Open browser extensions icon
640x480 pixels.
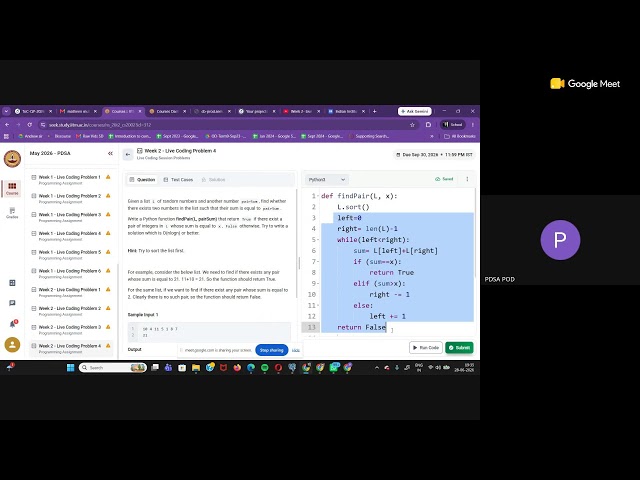coord(428,125)
